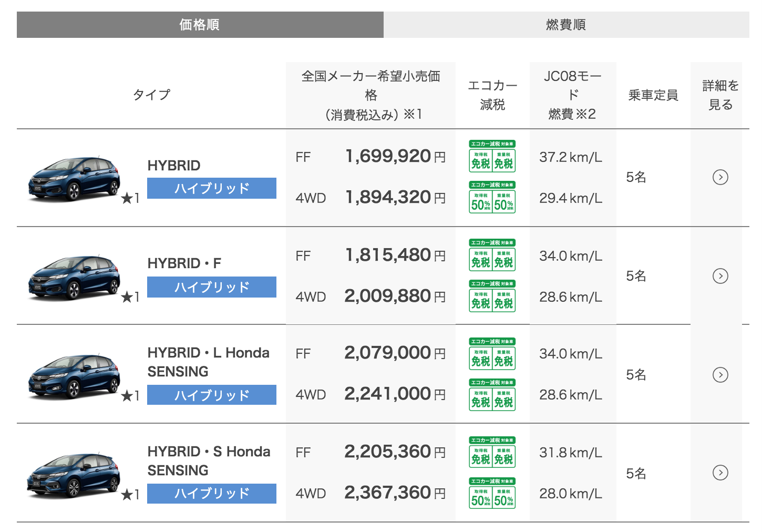This screenshot has height=532, width=762.
Task: Click the 全国メーカー希望小売価格 column header
Action: 371,95
